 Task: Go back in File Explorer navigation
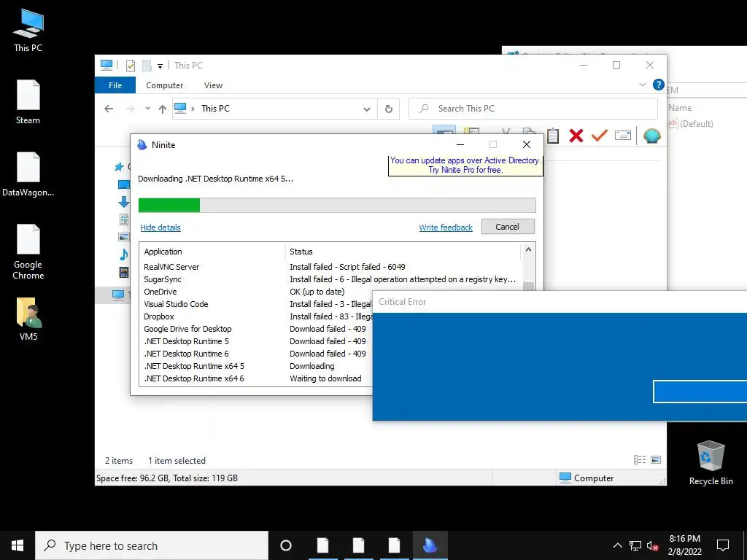tap(109, 109)
